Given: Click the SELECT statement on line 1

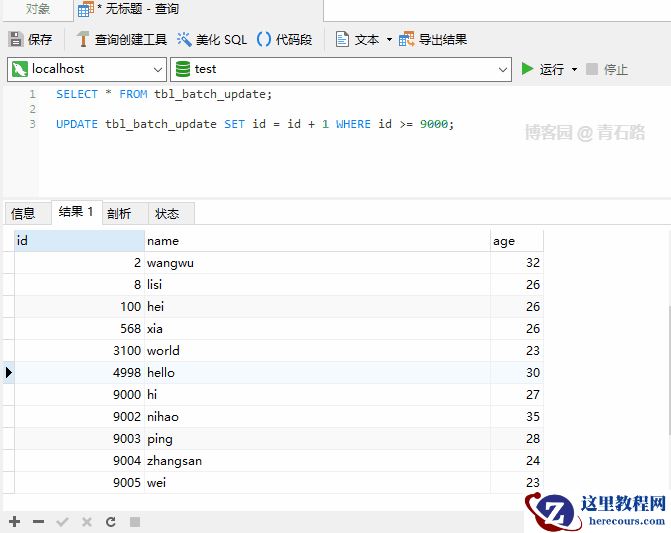Looking at the screenshot, I should [164, 94].
